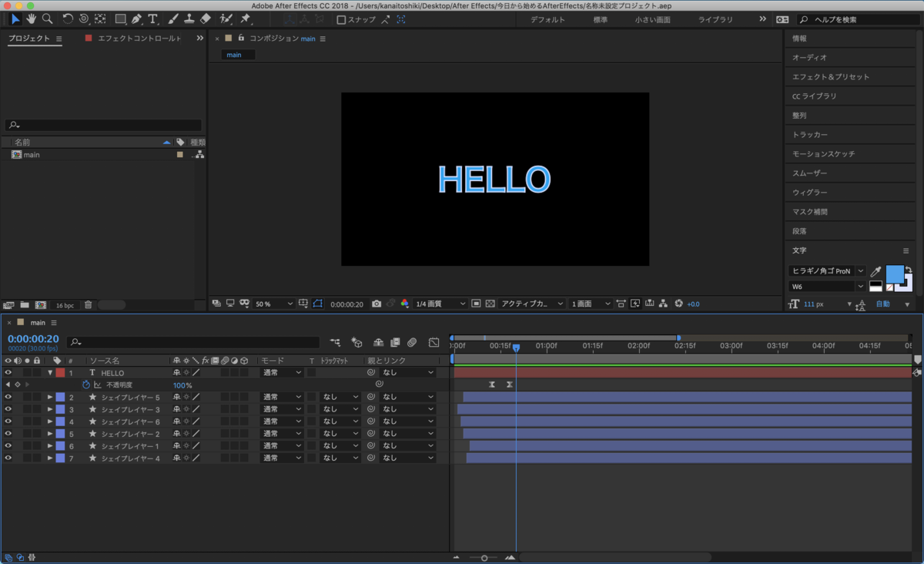
Task: Click reset exposure icon in viewer footer
Action: tap(678, 304)
